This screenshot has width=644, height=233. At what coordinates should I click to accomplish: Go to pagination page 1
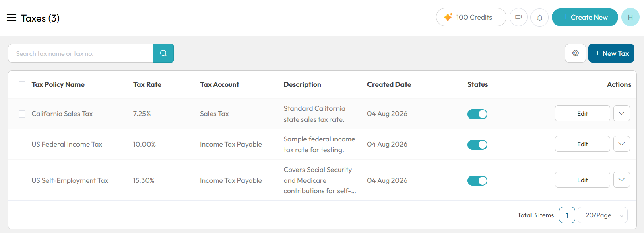[567, 215]
